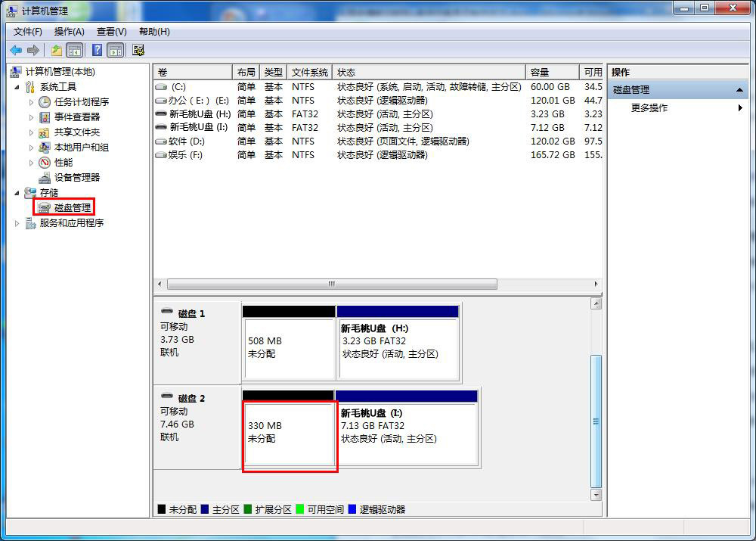Expand the 共享文件夹 node arrow
756x541 pixels.
tap(31, 132)
